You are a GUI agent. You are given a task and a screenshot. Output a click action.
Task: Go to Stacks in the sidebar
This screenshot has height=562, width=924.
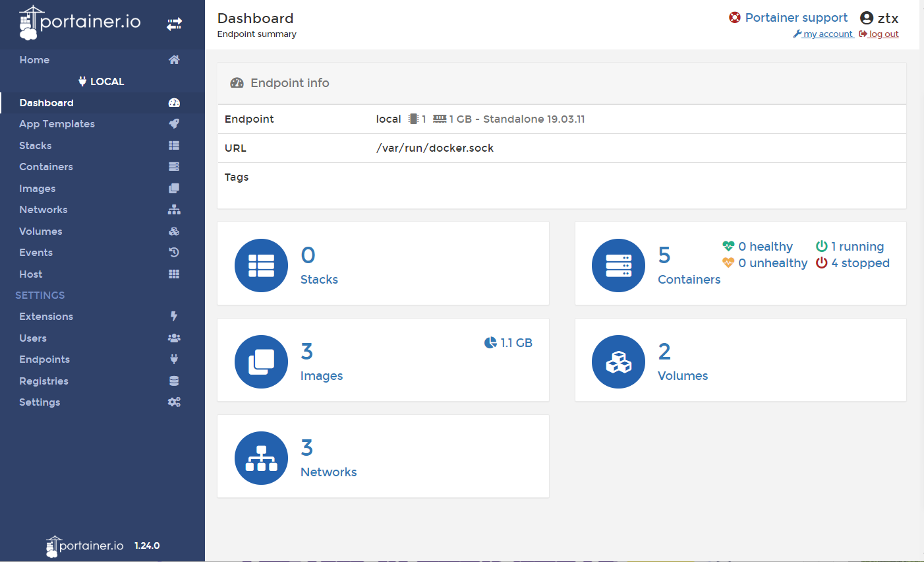click(102, 146)
